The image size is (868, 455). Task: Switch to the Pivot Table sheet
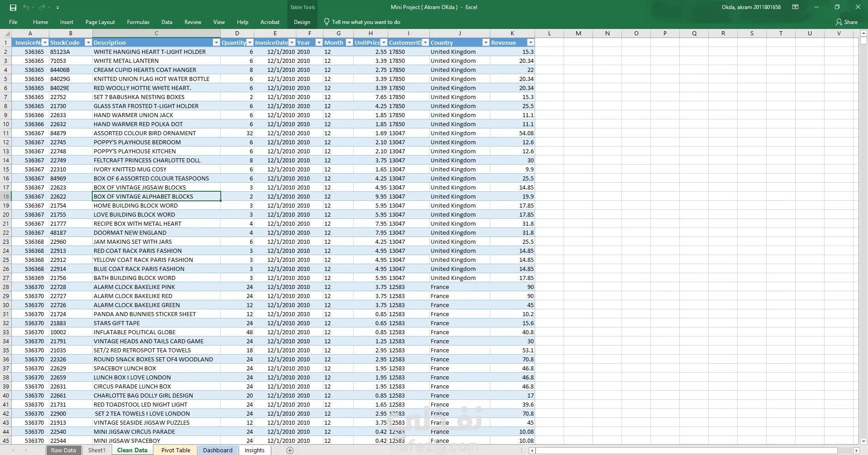(175, 450)
